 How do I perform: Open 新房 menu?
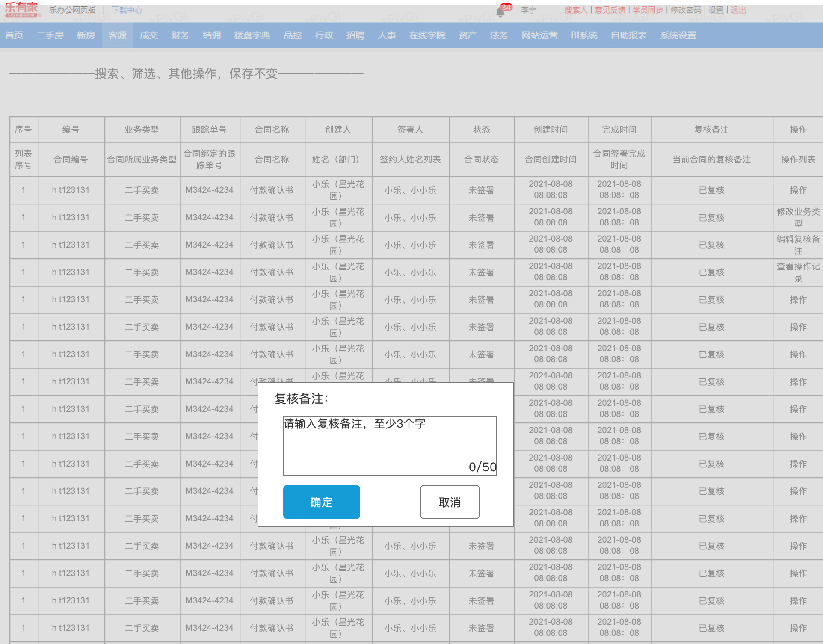pyautogui.click(x=86, y=35)
